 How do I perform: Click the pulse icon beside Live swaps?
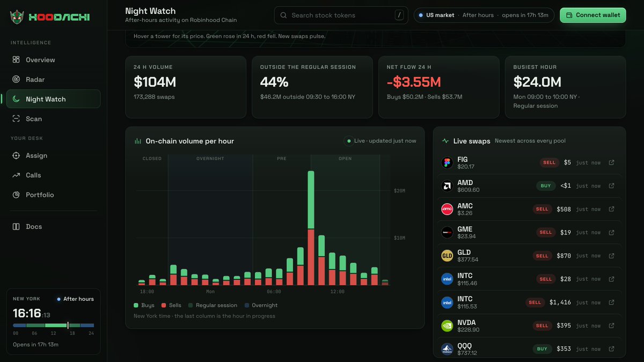[445, 141]
